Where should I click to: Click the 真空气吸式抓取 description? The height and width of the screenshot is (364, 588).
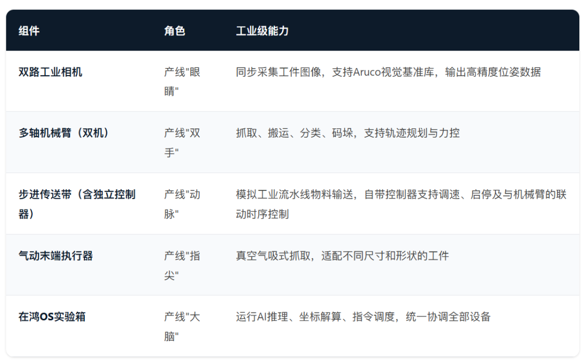click(342, 256)
